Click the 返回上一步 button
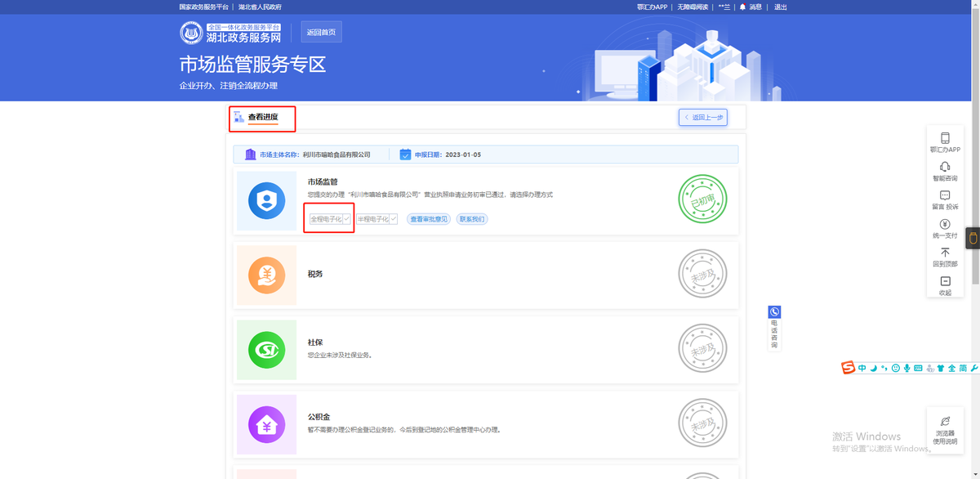This screenshot has height=479, width=980. pyautogui.click(x=702, y=118)
